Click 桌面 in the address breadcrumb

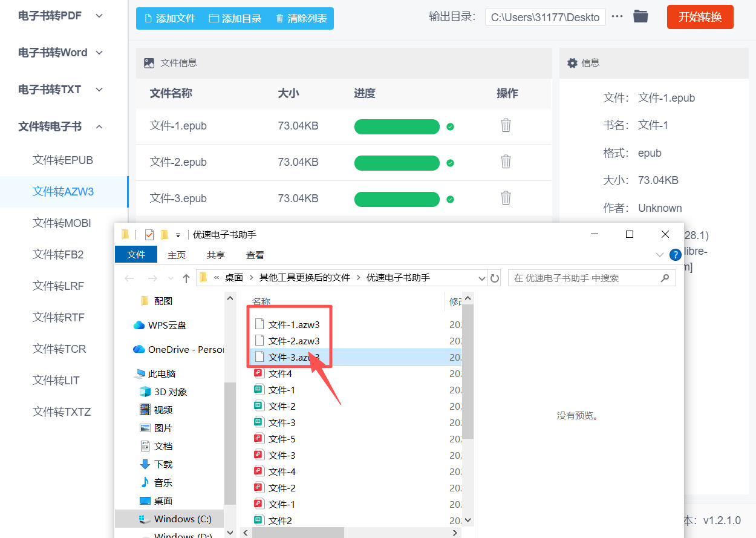pyautogui.click(x=234, y=278)
